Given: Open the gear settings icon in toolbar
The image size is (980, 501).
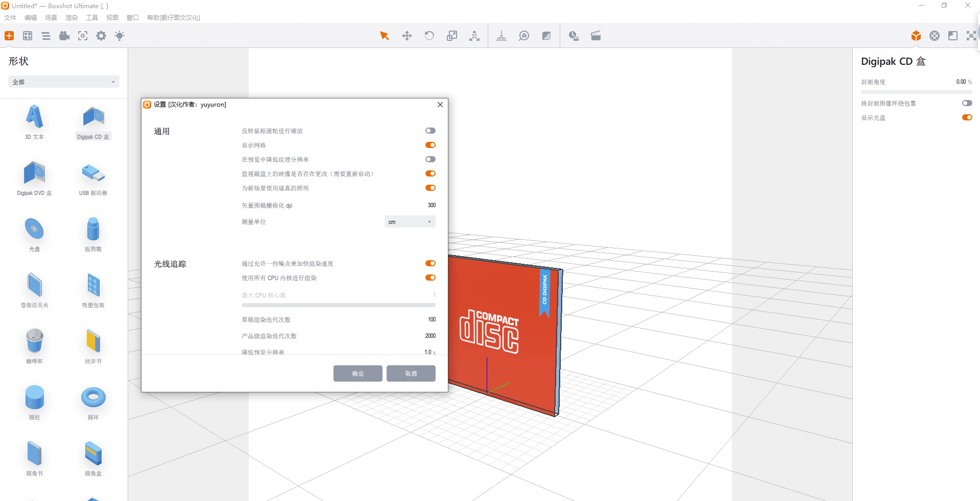Looking at the screenshot, I should pyautogui.click(x=101, y=36).
